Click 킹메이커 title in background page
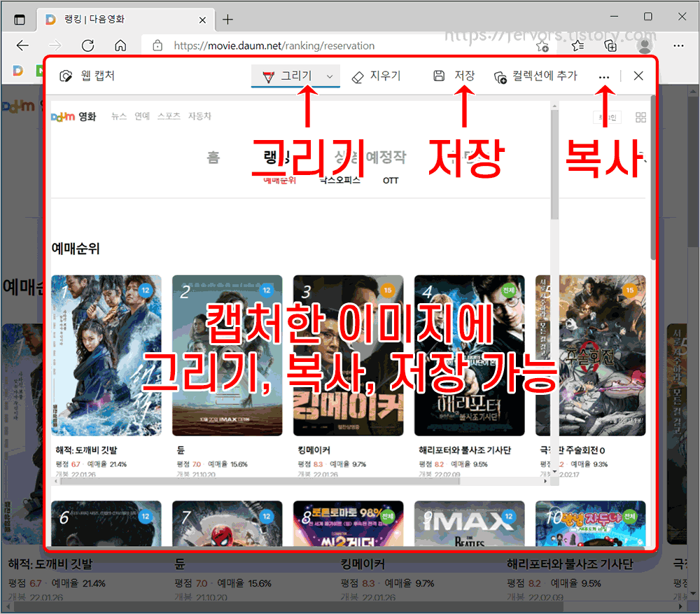The width and height of the screenshot is (700, 614). 363,564
